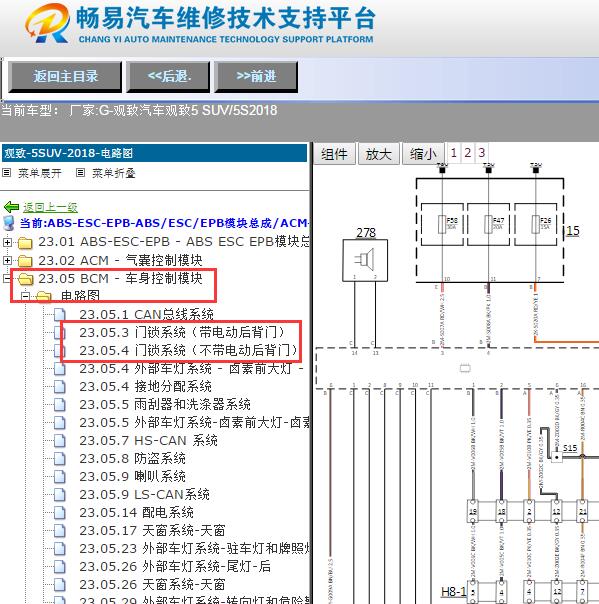599x604 pixels.
Task: Click document icon beside 23.05.9 喇叭系统
Action: (x=60, y=476)
